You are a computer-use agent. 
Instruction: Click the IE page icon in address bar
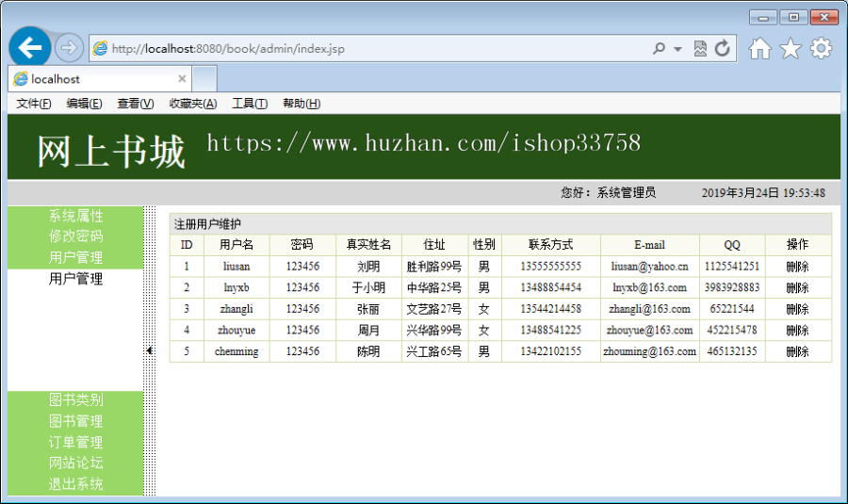(101, 48)
